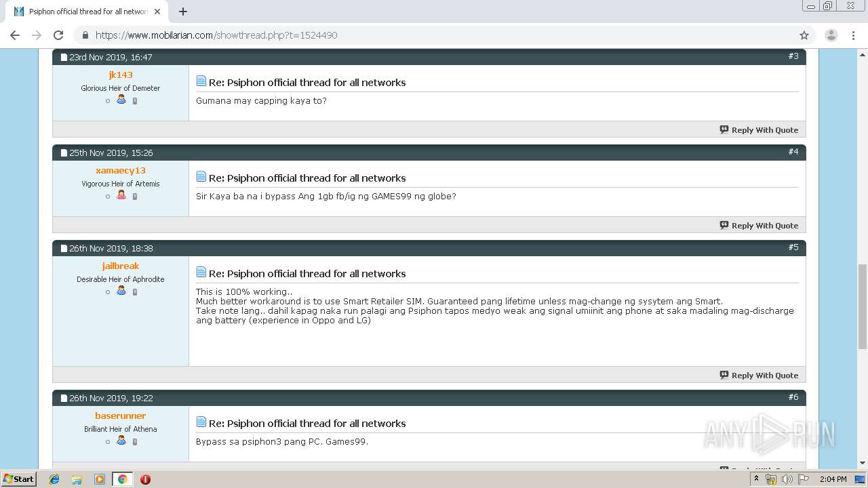This screenshot has width=868, height=488.
Task: Open baserunner's user profile
Action: [x=121, y=416]
